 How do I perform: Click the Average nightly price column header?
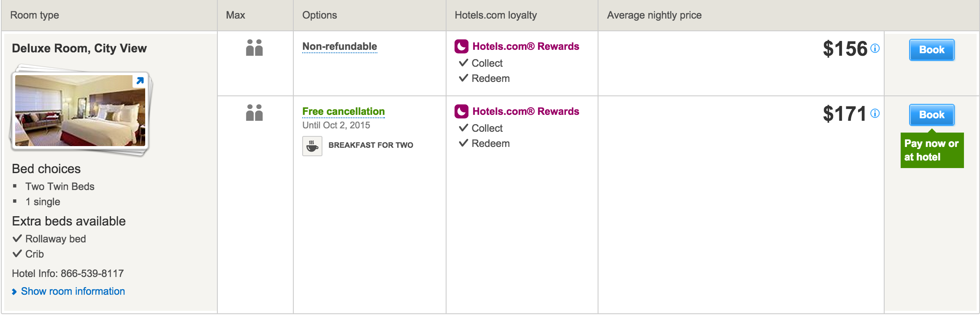point(654,15)
